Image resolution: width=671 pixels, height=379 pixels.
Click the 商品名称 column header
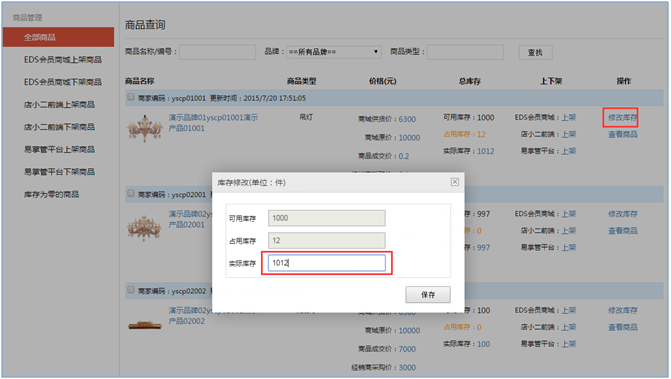[x=140, y=81]
